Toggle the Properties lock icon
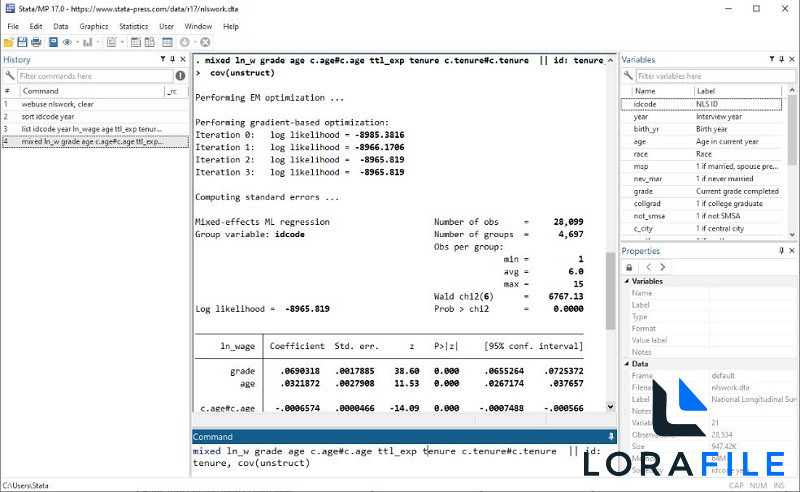This screenshot has width=800, height=492. 629,267
